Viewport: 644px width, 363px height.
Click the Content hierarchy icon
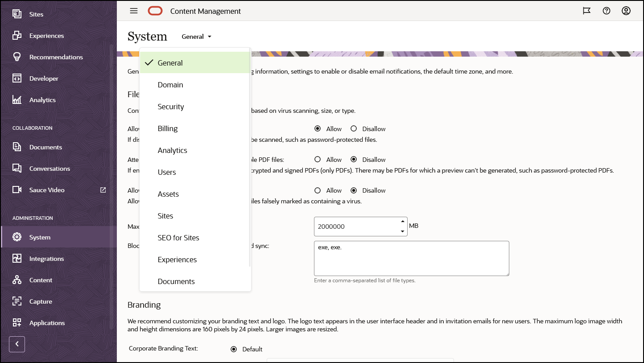click(x=17, y=280)
